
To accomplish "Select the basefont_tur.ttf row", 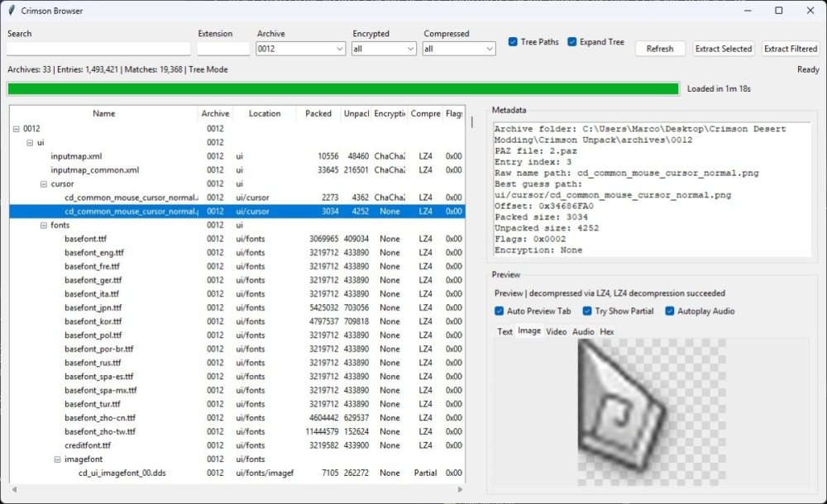I will [237, 404].
